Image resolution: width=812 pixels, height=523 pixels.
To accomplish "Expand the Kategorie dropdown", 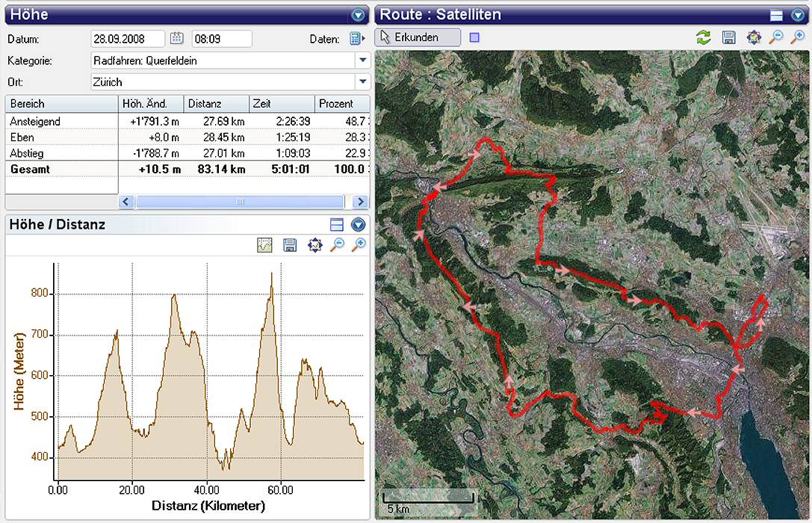I will (362, 61).
